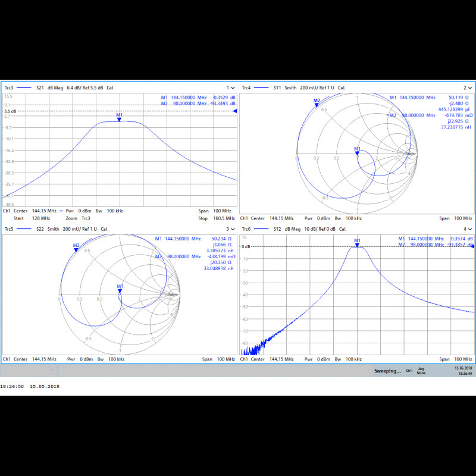
Task: Open the diagram 2 dropdown chevron
Action: pyautogui.click(x=470, y=88)
